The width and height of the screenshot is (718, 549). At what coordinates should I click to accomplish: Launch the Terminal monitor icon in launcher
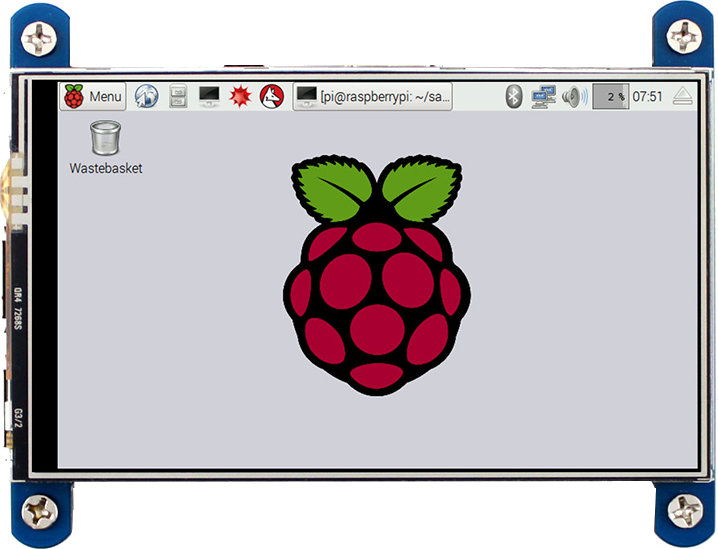(209, 97)
